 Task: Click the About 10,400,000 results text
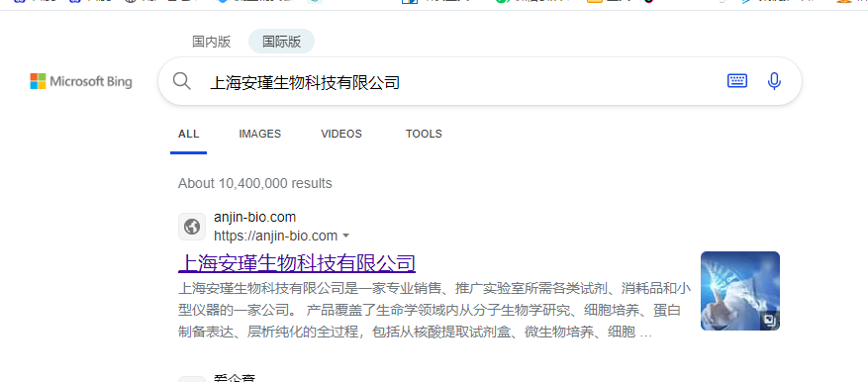[255, 183]
